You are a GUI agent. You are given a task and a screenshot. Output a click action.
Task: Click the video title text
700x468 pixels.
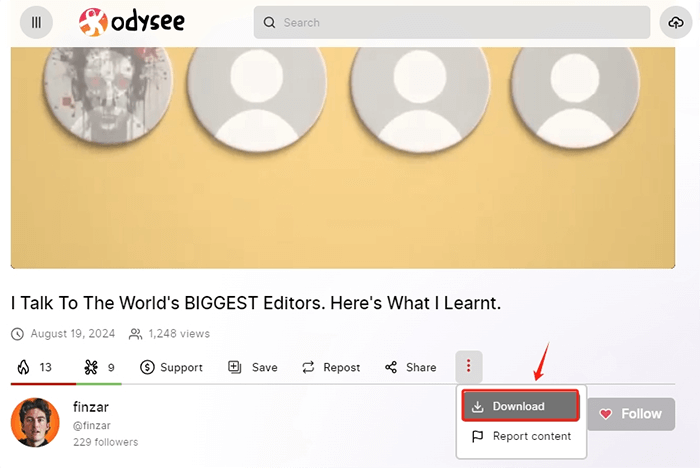tap(256, 303)
